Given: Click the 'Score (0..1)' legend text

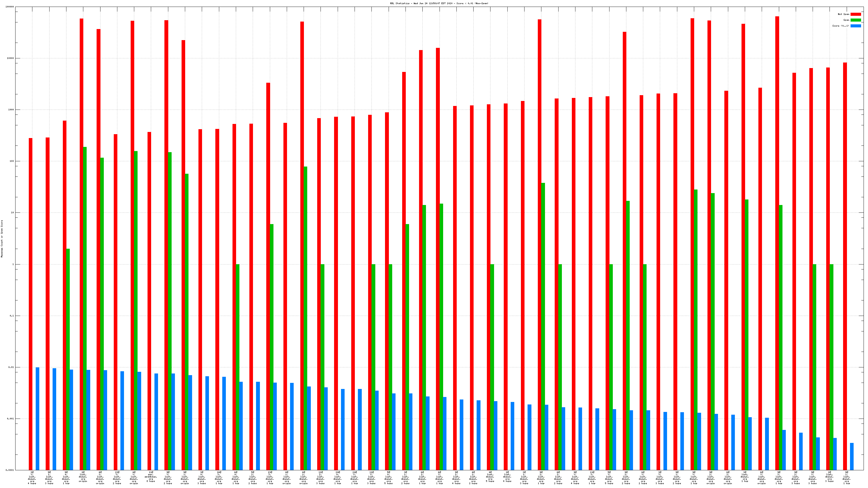Looking at the screenshot, I should (x=840, y=26).
